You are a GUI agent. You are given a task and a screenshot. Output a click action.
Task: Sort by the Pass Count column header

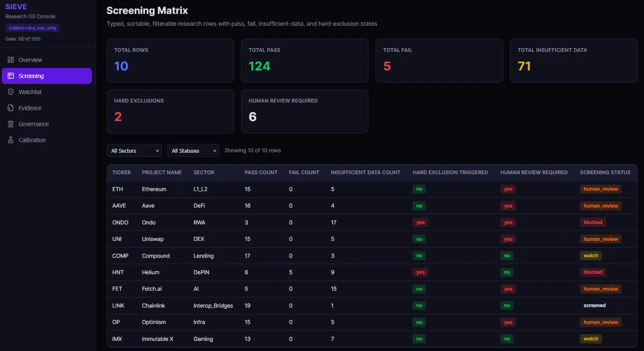261,172
